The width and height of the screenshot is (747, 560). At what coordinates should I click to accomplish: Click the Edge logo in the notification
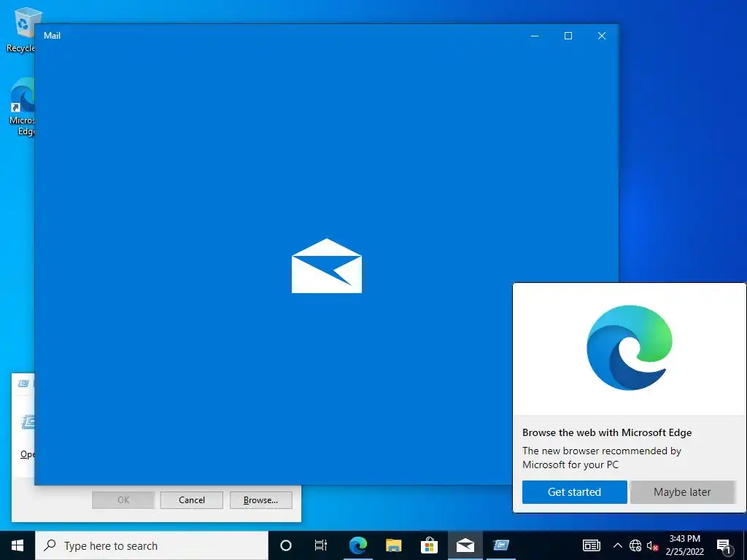point(630,348)
